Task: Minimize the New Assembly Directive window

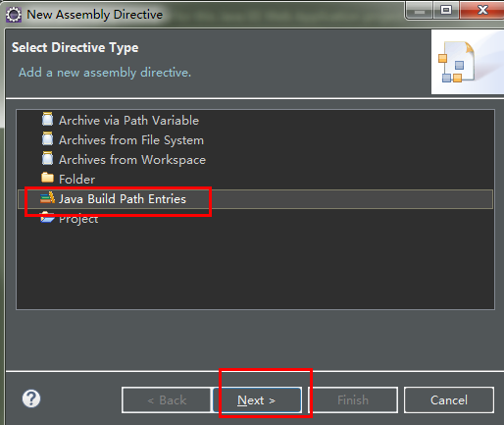Action: [420, 11]
